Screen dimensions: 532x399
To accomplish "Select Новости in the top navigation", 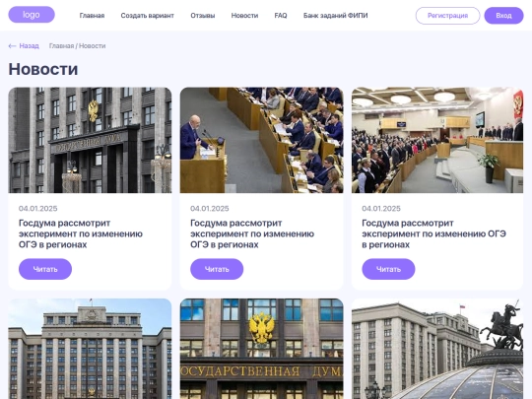I will (x=244, y=16).
